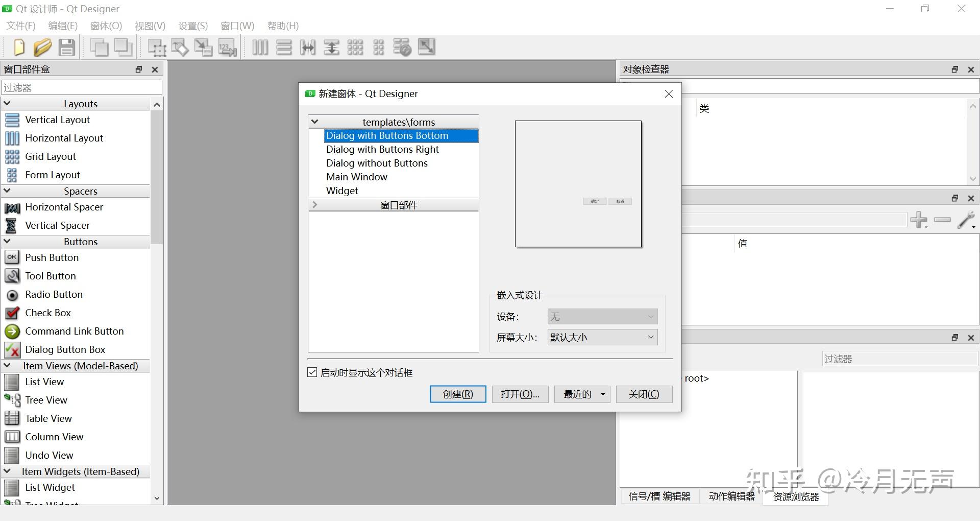Click the Grid Layout toolbar icon
The height and width of the screenshot is (521, 980).
[355, 47]
